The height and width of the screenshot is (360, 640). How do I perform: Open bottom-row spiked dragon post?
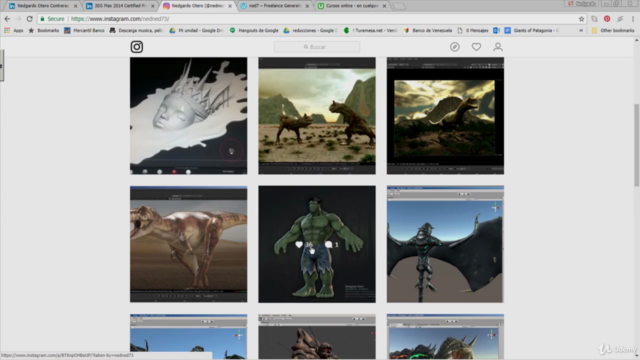445,337
